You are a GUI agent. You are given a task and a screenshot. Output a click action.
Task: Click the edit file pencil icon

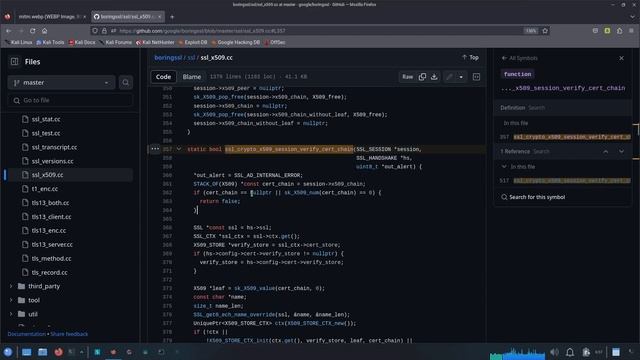click(x=449, y=77)
